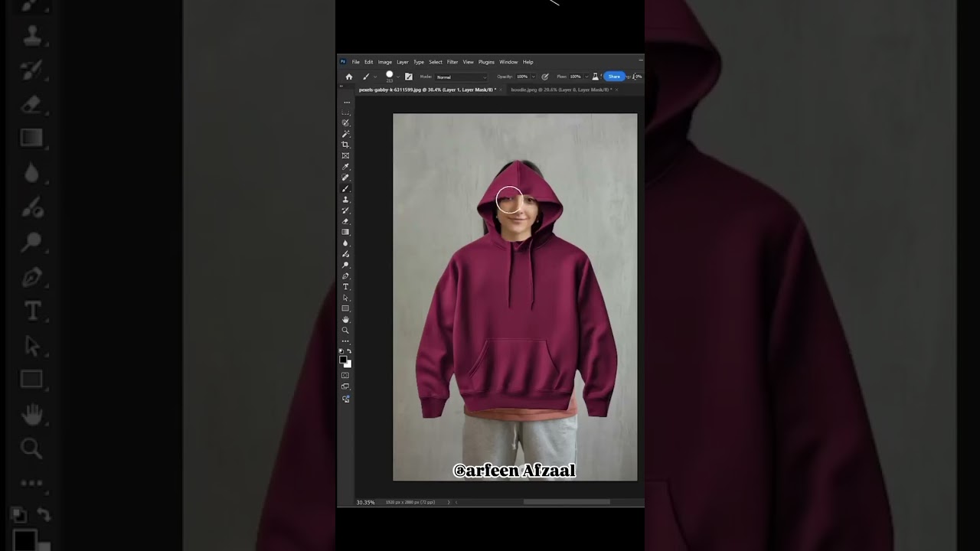980x551 pixels.
Task: Expand the Opacity value dropdown arrow
Action: (533, 77)
